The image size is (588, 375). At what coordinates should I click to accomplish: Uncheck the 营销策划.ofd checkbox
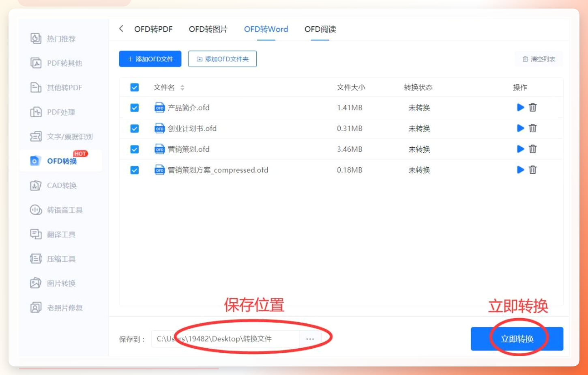point(135,149)
